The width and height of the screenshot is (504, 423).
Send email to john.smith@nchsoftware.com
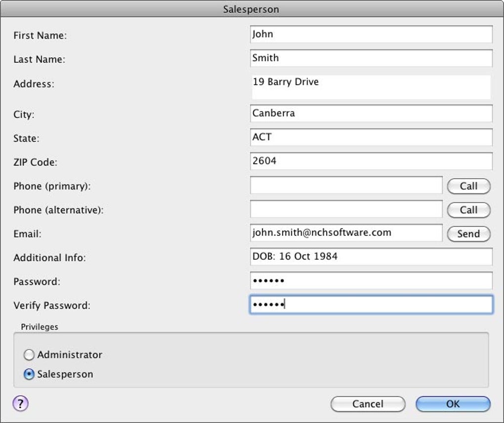point(468,234)
